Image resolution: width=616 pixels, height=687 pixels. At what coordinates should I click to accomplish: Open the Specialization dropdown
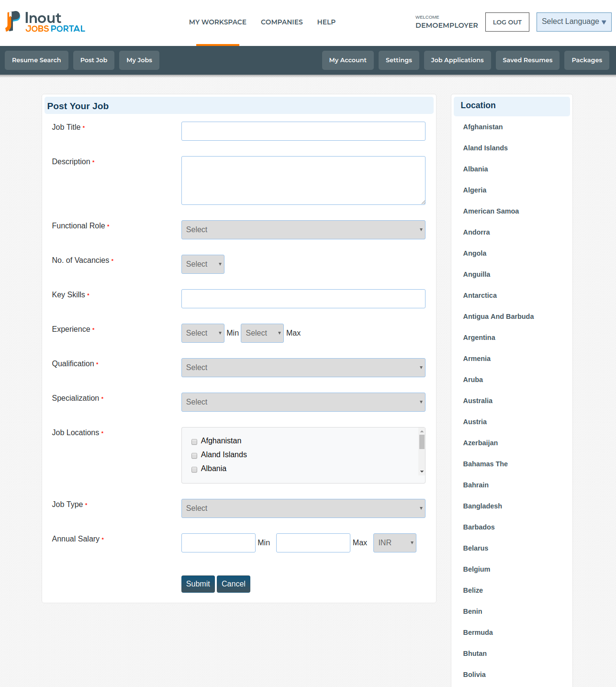coord(303,402)
